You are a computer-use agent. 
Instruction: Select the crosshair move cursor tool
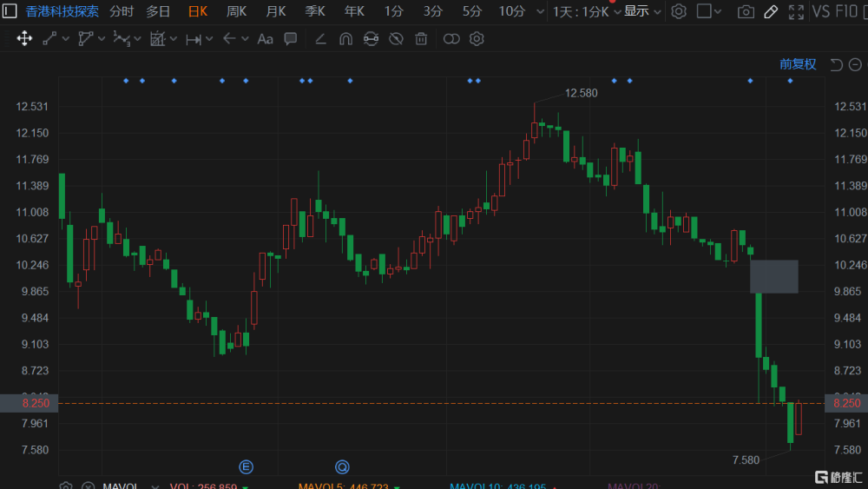24,39
